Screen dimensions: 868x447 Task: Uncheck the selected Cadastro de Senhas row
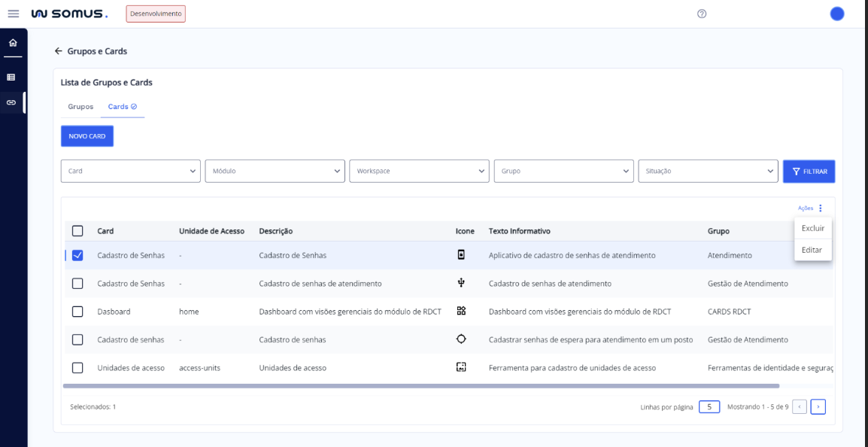77,255
